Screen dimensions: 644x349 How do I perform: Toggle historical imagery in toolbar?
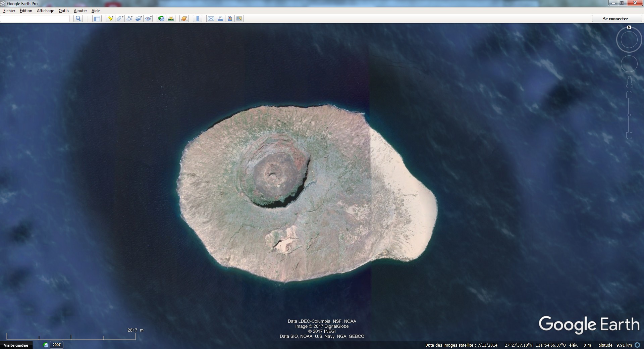point(161,18)
